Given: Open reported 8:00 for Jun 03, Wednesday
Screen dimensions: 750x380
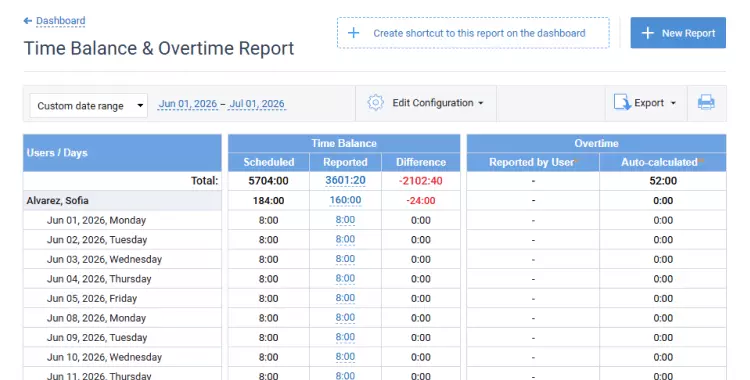Looking at the screenshot, I should point(345,259).
